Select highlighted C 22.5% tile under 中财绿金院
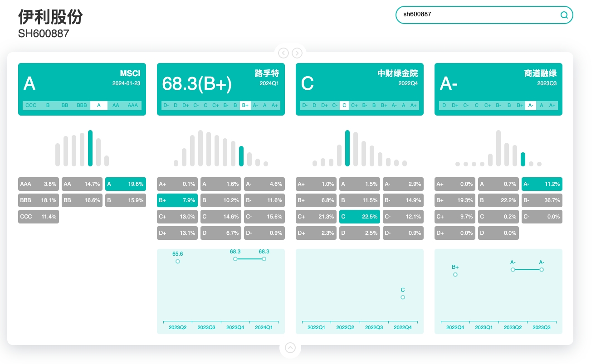The image size is (596, 364). 360,217
